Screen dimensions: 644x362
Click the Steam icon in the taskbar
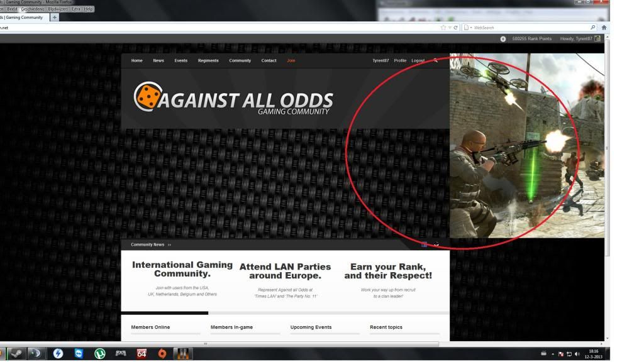[x=16, y=353]
